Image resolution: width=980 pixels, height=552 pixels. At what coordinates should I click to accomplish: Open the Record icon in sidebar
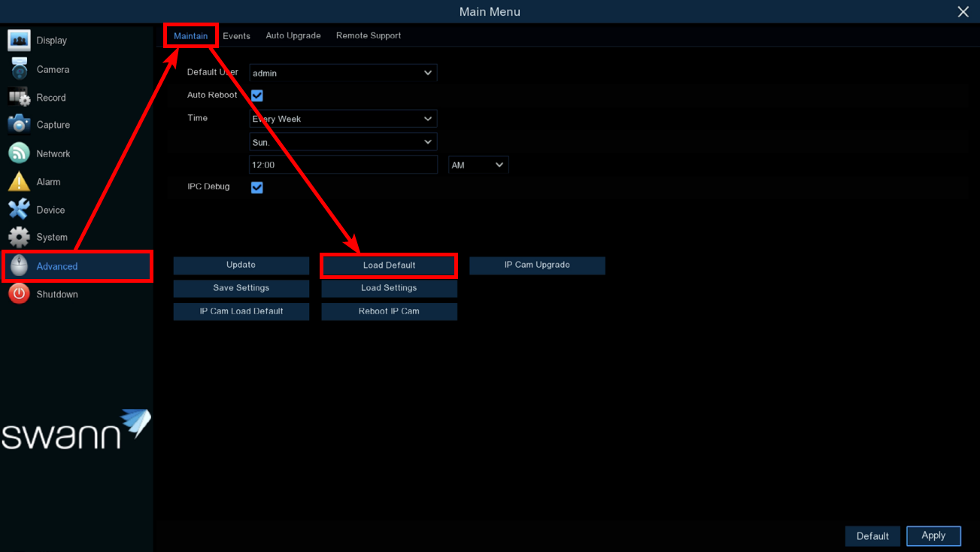pos(19,98)
